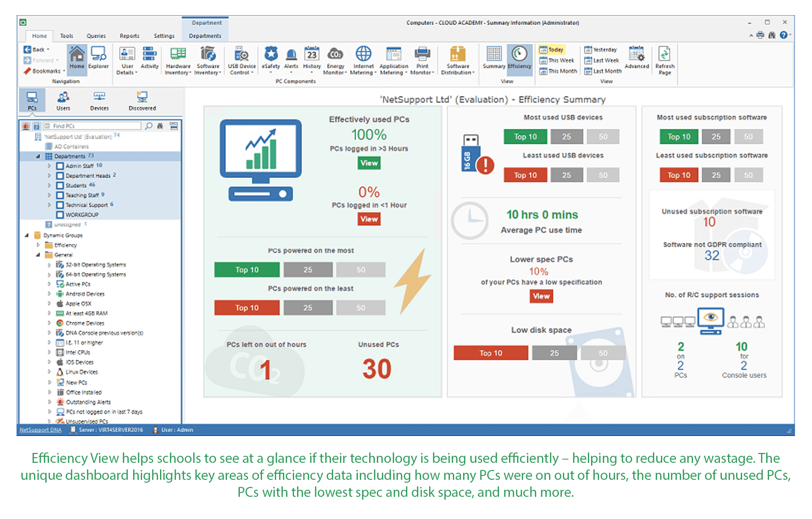Launch the Energy Monitor
812x519 pixels.
(335, 60)
